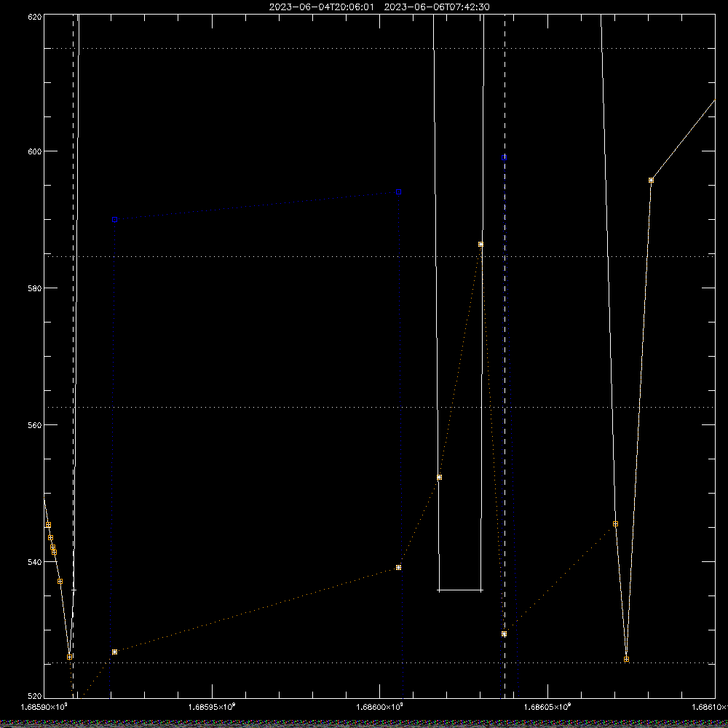Click the x-axis label 1.68600×10⁹
The image size is (728, 728).
tap(380, 707)
